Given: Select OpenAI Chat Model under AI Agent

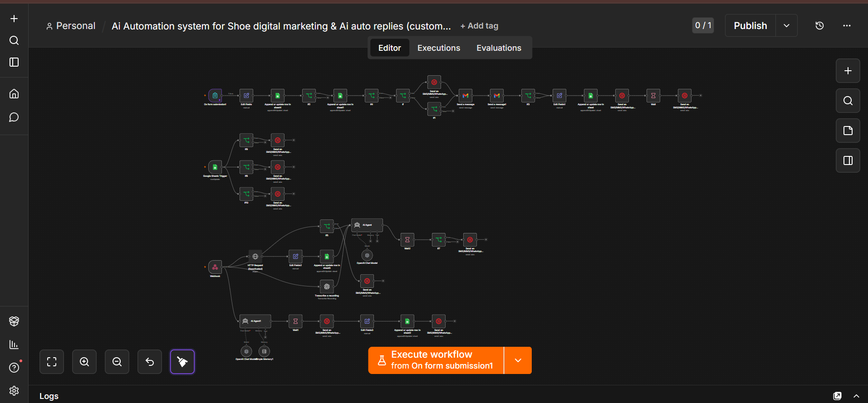Looking at the screenshot, I should (x=367, y=256).
